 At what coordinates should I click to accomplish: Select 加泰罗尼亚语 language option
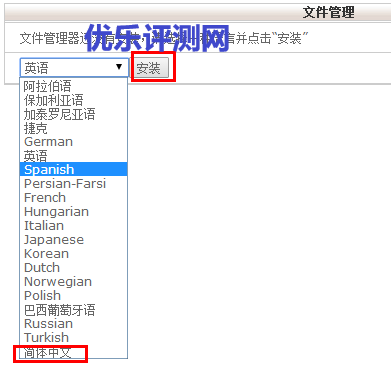tap(73, 114)
